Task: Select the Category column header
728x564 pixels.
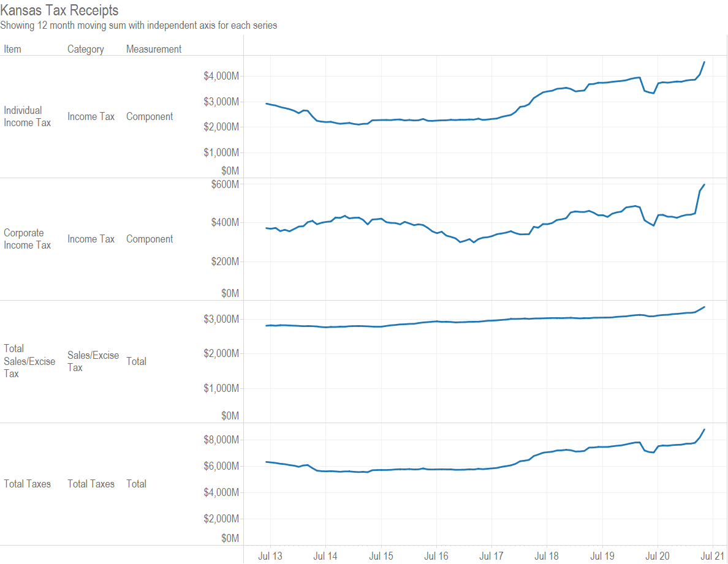Action: pos(85,49)
